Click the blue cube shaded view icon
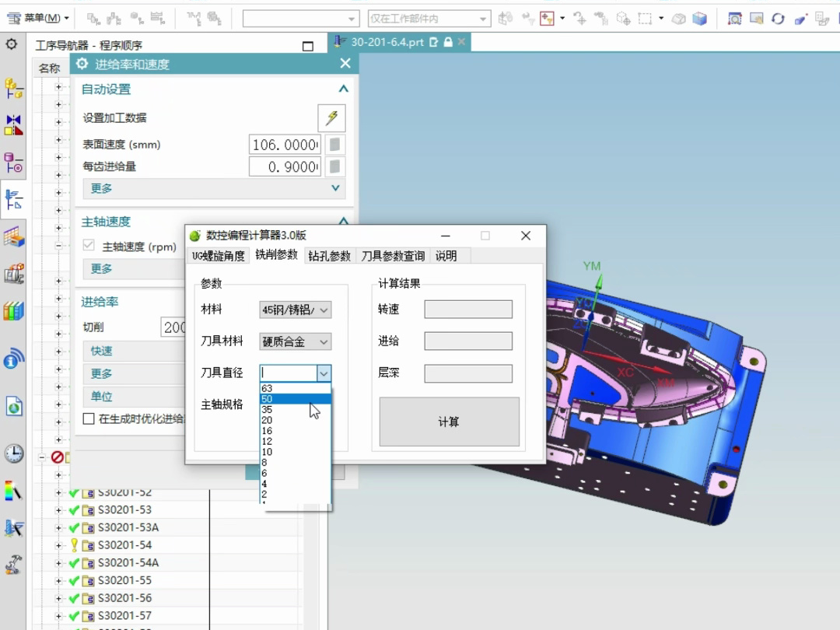The height and width of the screenshot is (630, 840). pos(699,19)
